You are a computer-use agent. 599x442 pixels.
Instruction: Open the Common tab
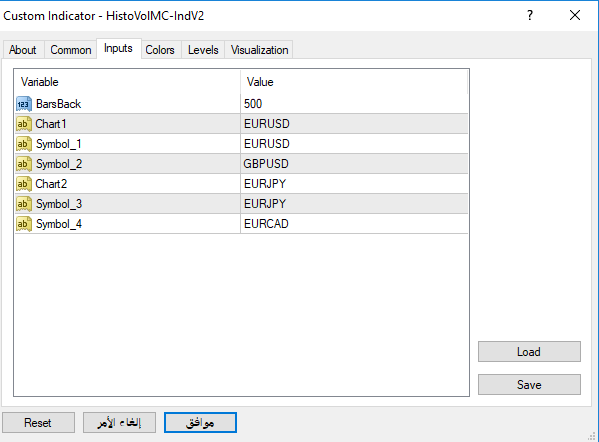click(x=71, y=50)
